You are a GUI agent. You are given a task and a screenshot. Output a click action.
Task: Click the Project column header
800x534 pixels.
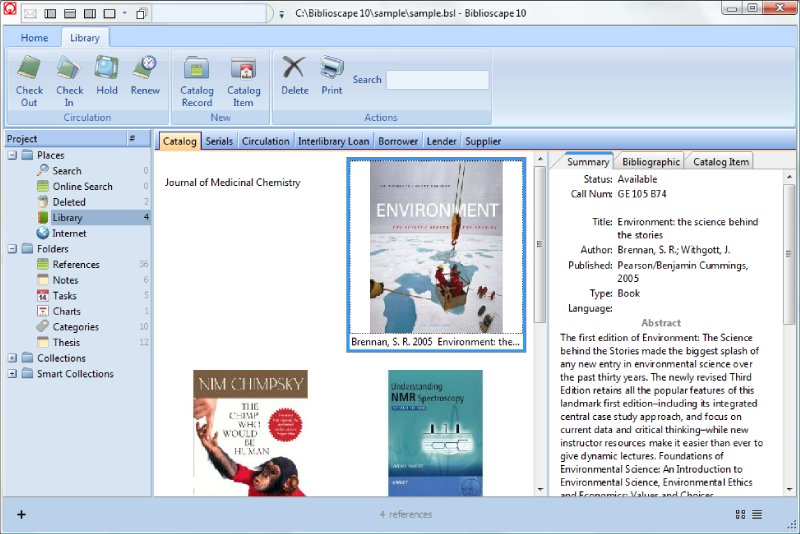coord(65,138)
